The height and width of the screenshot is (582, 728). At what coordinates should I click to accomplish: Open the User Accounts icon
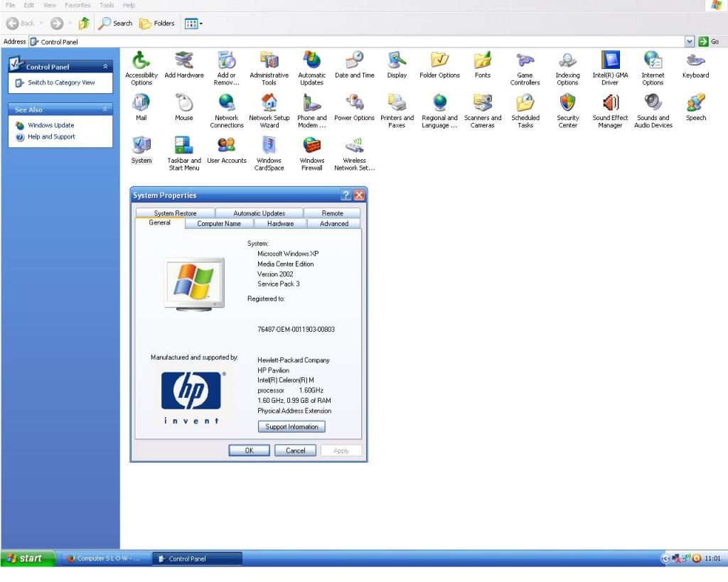coord(226,146)
